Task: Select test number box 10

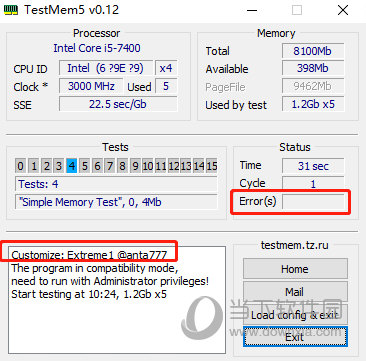Action: pos(148,166)
